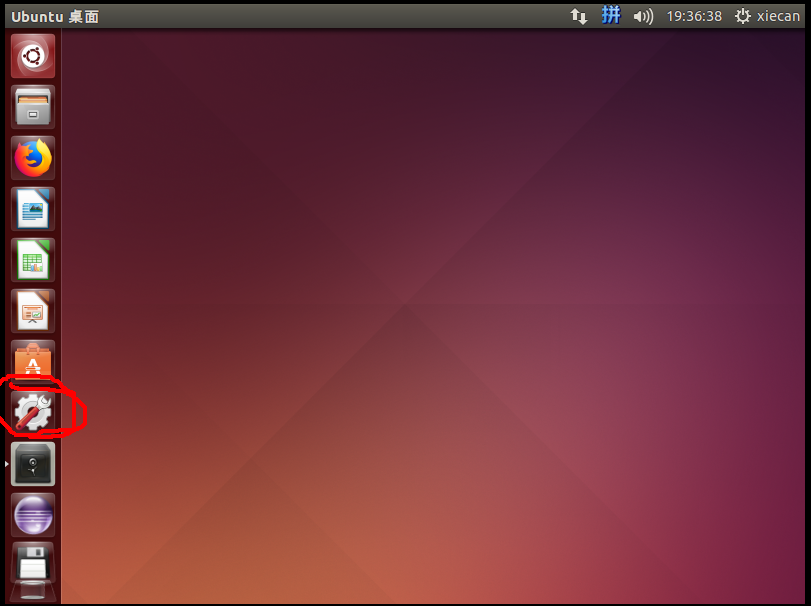Open the sound volume indicator
Screen dimensions: 811x606
643,17
